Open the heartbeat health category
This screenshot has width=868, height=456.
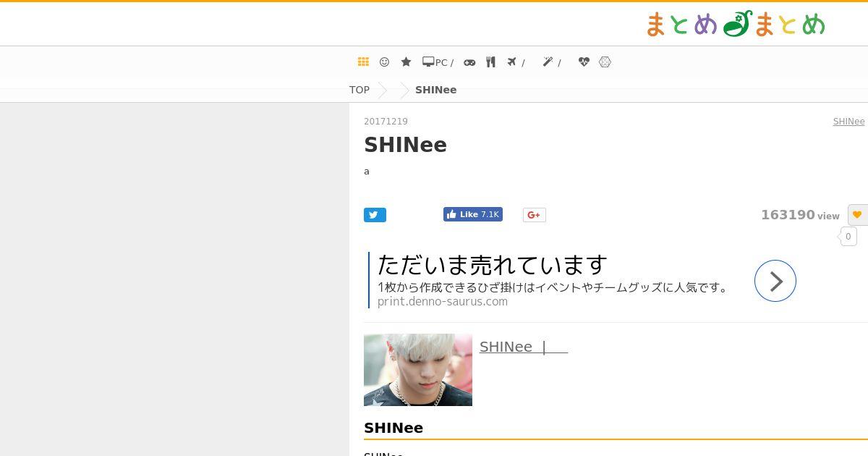584,62
